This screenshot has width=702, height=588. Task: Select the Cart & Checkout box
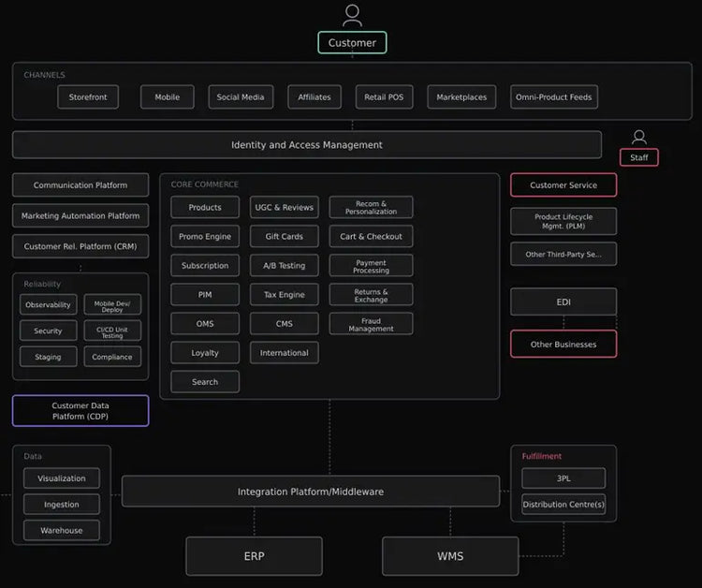(372, 237)
